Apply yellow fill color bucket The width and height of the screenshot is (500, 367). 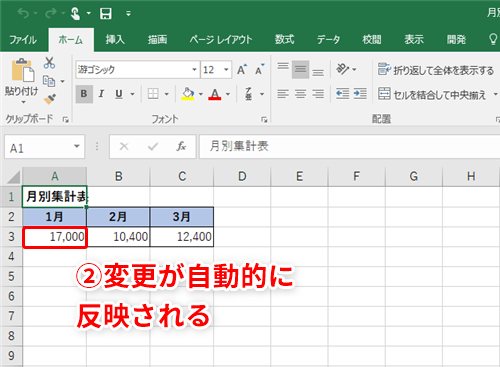(188, 94)
